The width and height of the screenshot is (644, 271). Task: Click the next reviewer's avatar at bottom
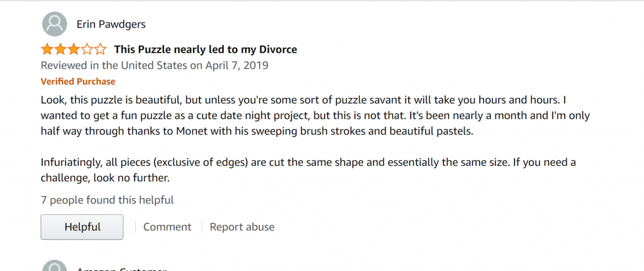[x=53, y=267]
